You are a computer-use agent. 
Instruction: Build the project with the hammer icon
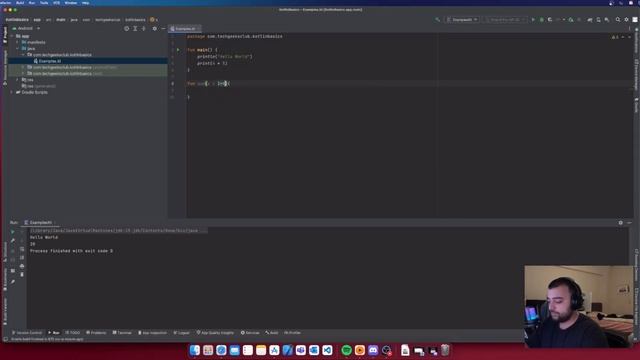point(438,20)
